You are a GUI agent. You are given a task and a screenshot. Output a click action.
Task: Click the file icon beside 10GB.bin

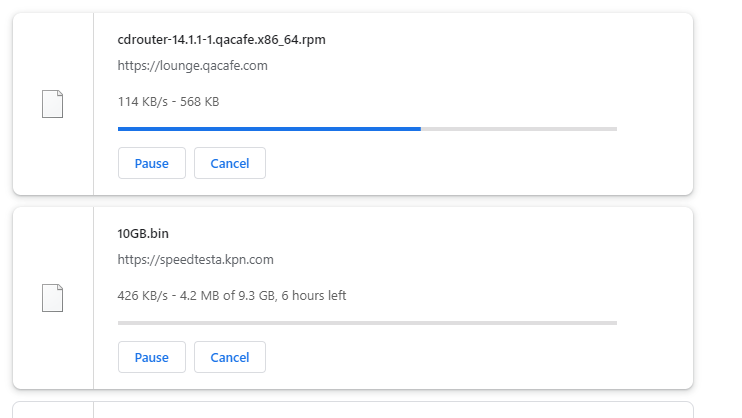point(52,298)
